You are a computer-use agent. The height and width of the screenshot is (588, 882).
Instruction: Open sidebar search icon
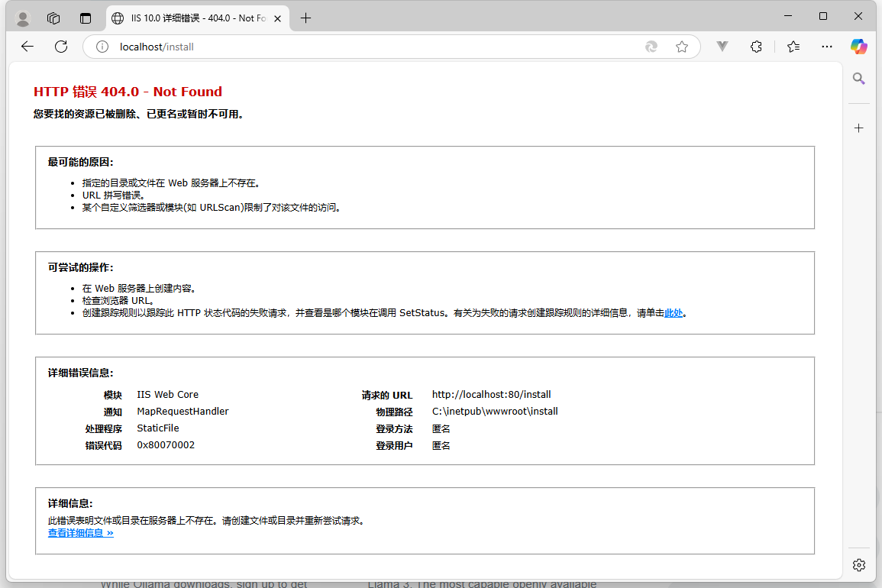click(858, 78)
